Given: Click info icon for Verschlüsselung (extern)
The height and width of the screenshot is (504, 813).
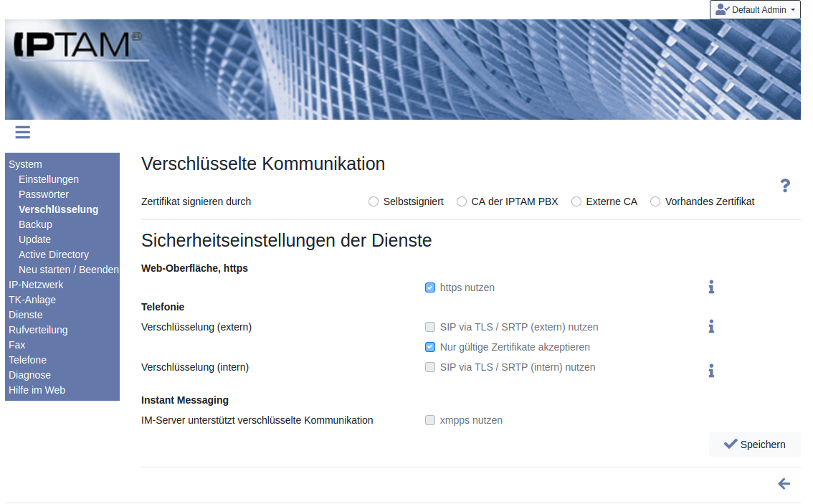Looking at the screenshot, I should coord(711,327).
